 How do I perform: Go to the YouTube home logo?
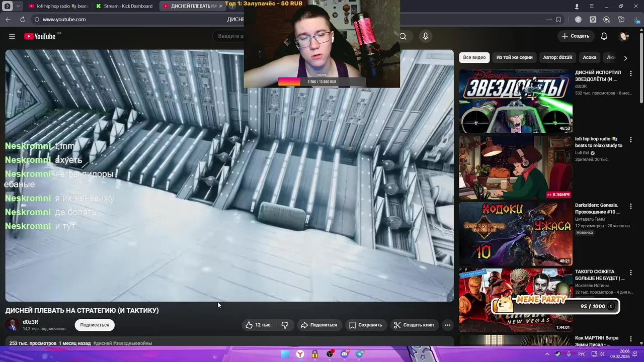[x=40, y=36]
